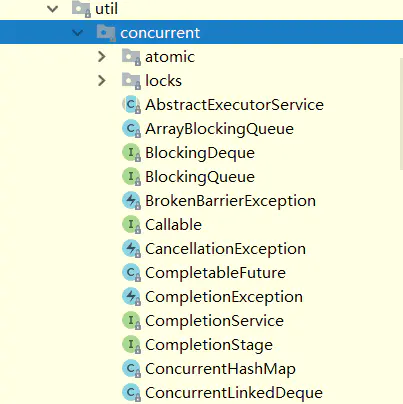This screenshot has height=404, width=403.
Task: Click the AbstractExecutorService class icon
Action: (131, 105)
